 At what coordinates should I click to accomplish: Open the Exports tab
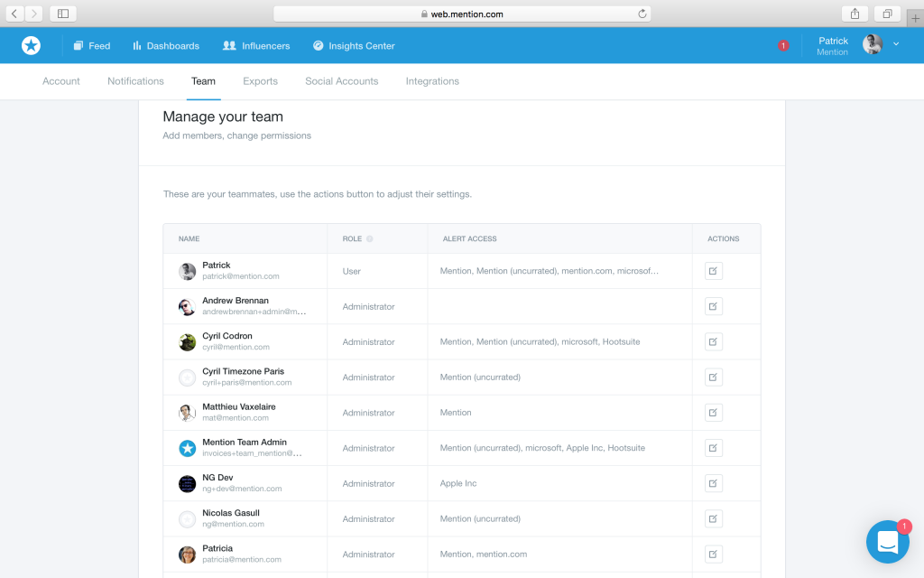pos(260,81)
